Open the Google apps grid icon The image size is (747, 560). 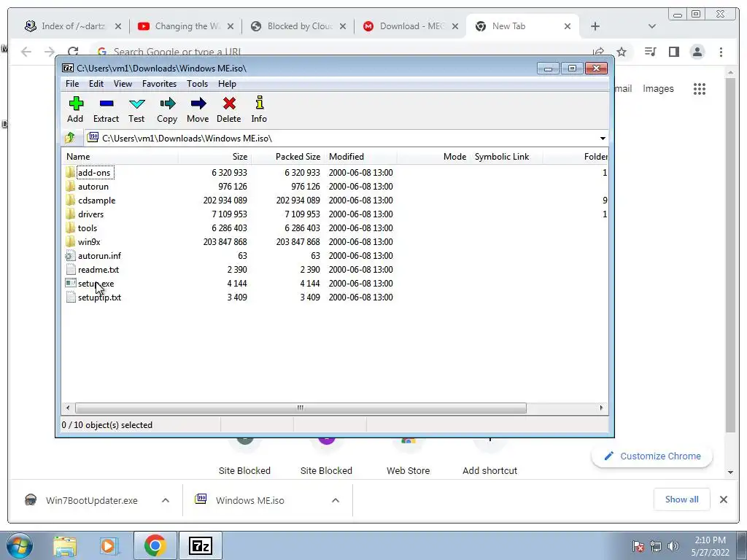pyautogui.click(x=700, y=88)
